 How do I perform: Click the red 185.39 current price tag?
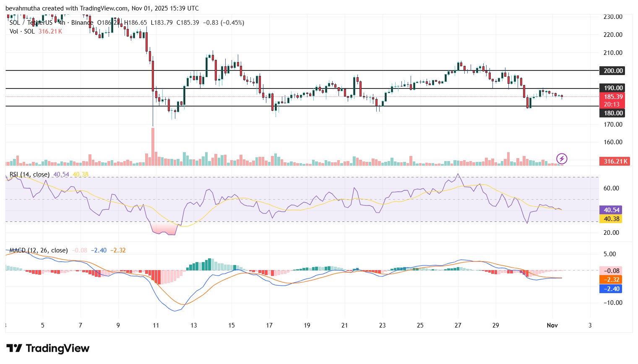pyautogui.click(x=613, y=97)
